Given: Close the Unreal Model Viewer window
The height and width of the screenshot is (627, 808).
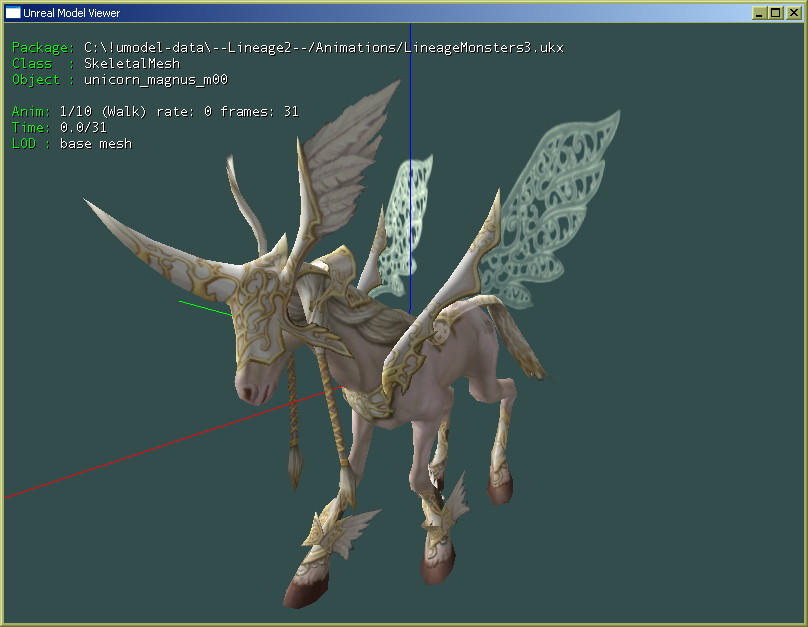Looking at the screenshot, I should 794,13.
